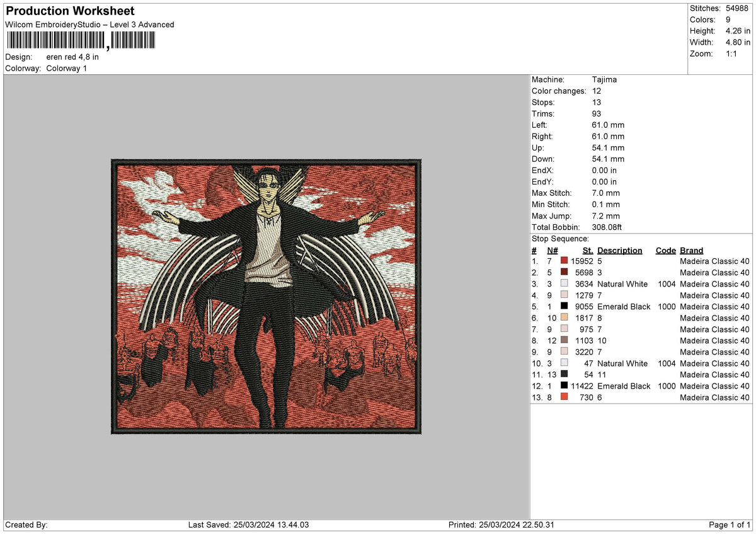Click stitch count '11422' in row 12
Screen dimensions: 756x534
tap(582, 386)
